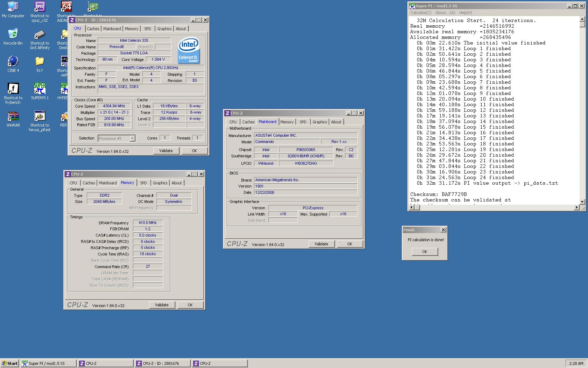Open CPU tab in the Memory CPU-Z window

tap(73, 183)
